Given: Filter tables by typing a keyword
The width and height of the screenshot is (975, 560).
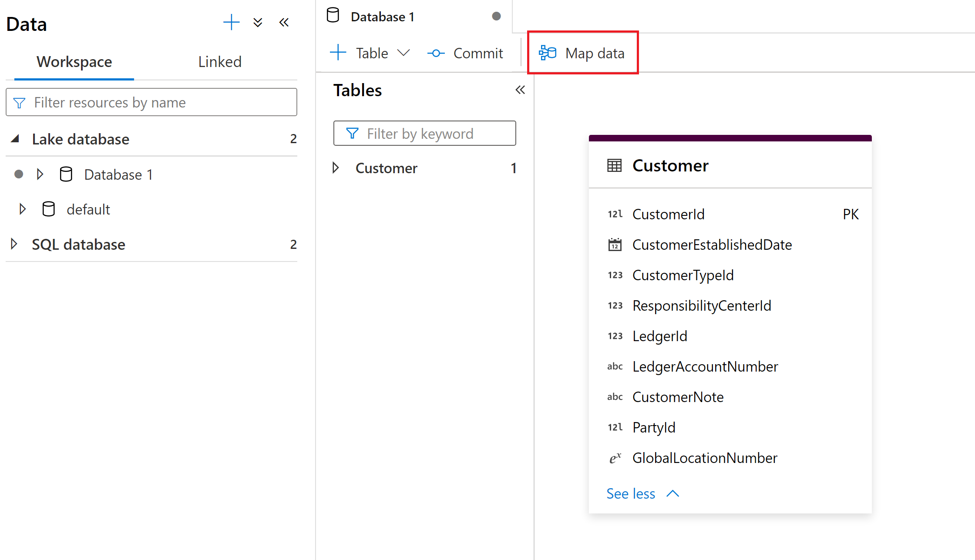Looking at the screenshot, I should point(425,132).
